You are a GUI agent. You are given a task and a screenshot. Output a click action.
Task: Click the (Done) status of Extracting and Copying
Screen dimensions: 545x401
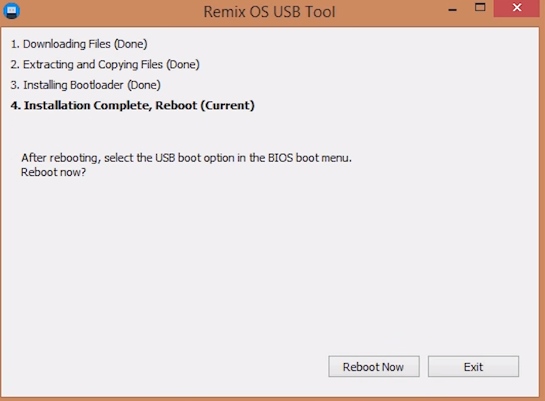(183, 65)
